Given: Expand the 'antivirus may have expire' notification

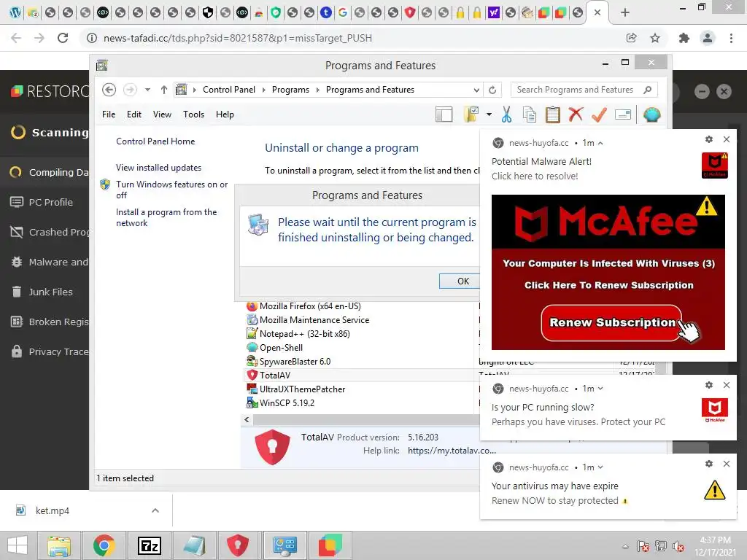Looking at the screenshot, I should click(x=600, y=467).
